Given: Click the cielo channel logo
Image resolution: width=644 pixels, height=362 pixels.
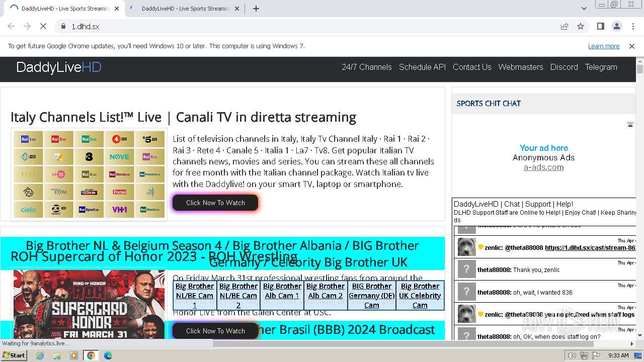Looking at the screenshot, I should [29, 210].
